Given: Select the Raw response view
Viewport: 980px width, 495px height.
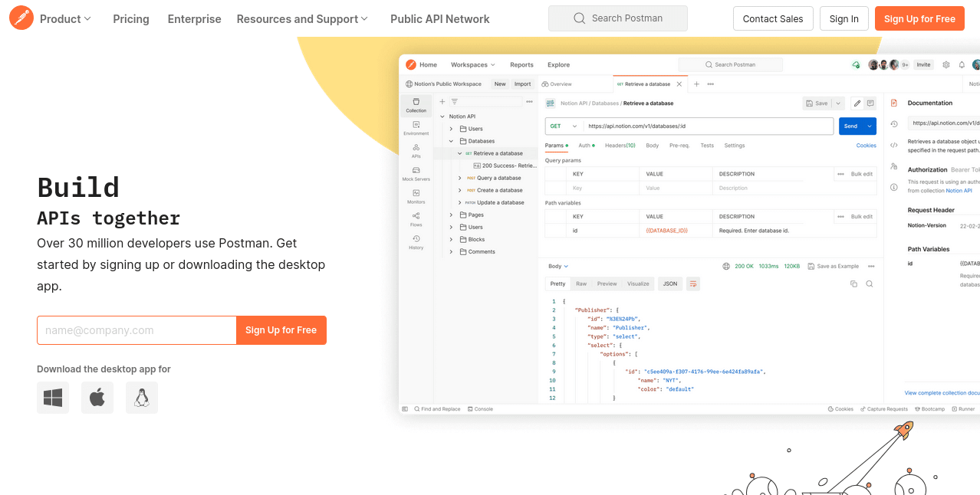Looking at the screenshot, I should pyautogui.click(x=582, y=284).
